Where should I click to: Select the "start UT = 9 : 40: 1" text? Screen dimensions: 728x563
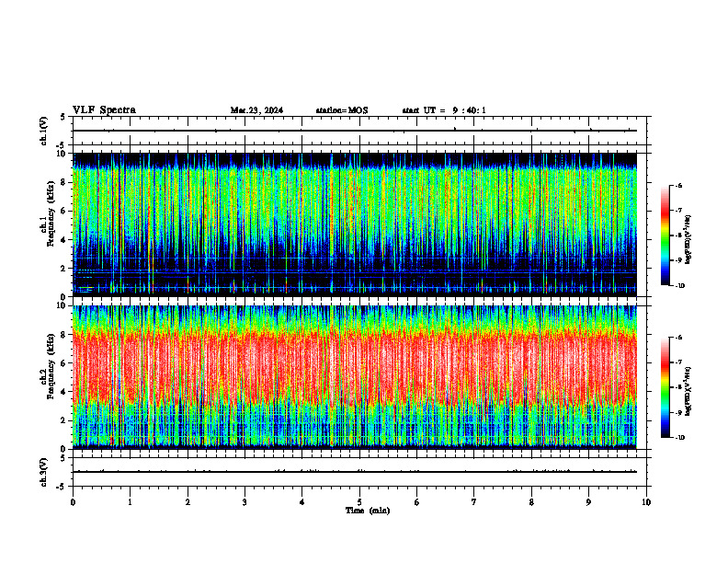click(444, 110)
